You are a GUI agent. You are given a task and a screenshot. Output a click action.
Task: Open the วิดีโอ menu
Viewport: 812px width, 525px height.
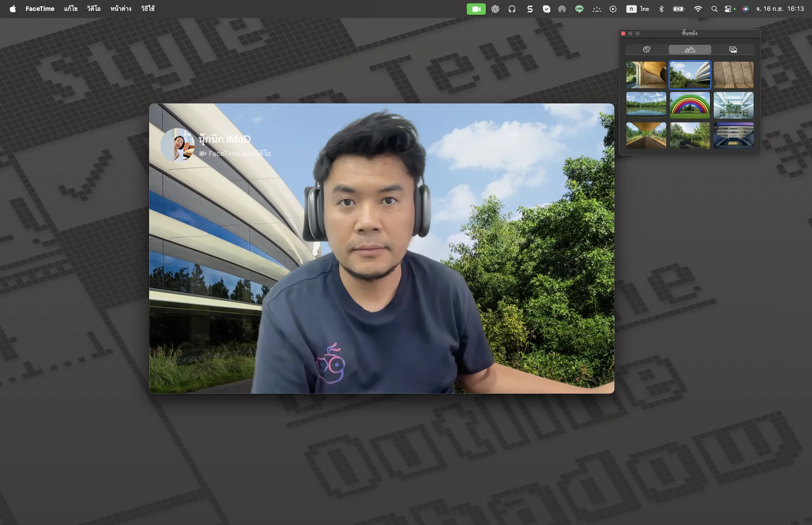pyautogui.click(x=94, y=9)
